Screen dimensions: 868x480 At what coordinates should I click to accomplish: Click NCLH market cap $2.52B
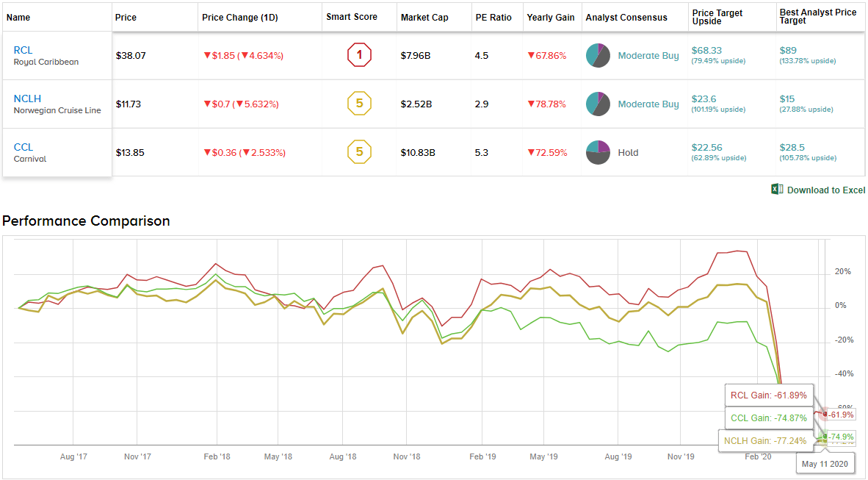tap(416, 104)
